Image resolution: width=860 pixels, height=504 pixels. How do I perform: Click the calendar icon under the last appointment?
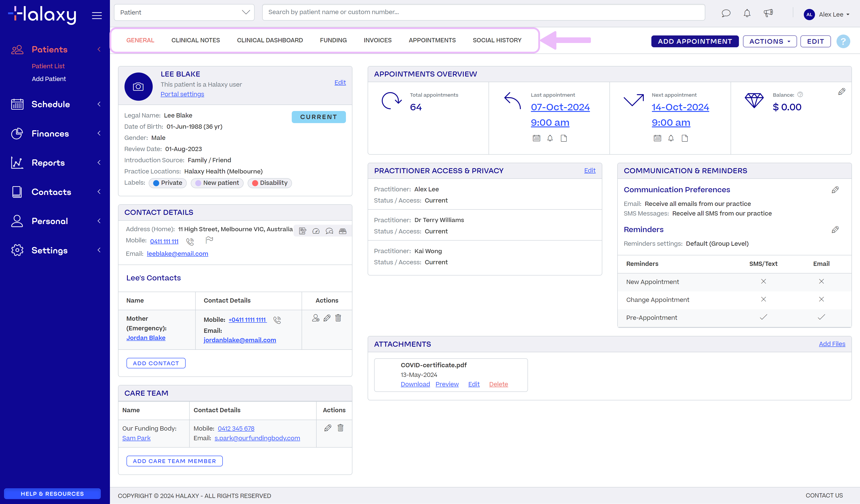point(536,138)
